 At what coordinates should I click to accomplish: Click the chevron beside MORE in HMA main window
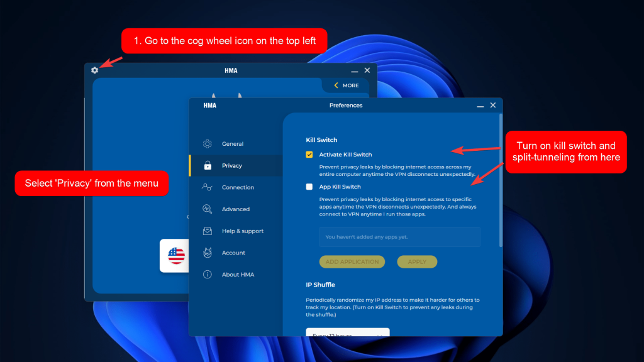[x=336, y=85]
